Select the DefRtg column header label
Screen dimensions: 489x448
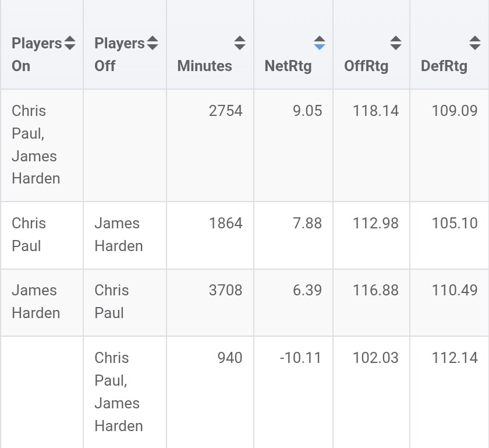point(444,66)
